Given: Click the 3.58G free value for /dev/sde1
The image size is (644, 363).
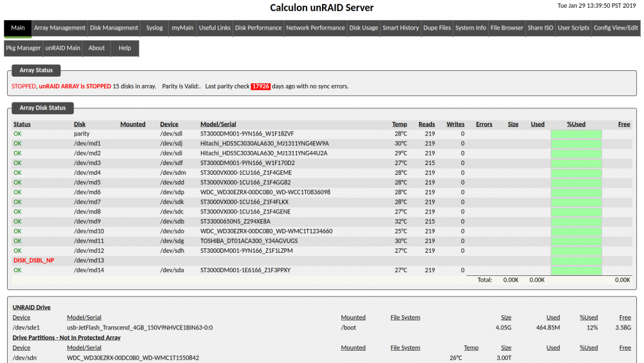Looking at the screenshot, I should pos(623,328).
